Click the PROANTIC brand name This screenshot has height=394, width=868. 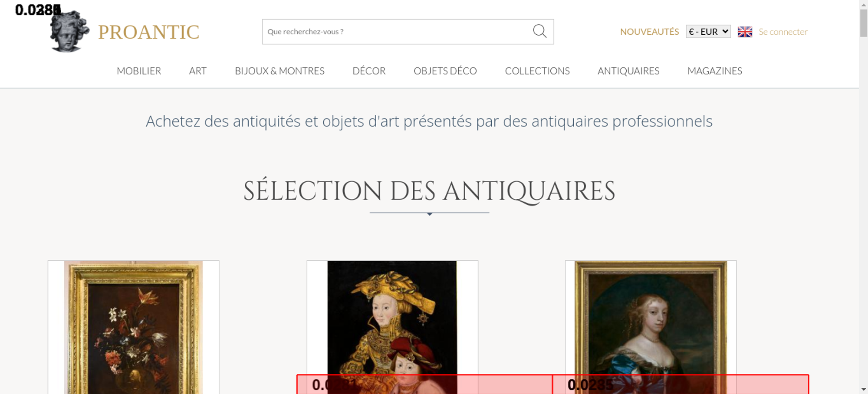(148, 32)
